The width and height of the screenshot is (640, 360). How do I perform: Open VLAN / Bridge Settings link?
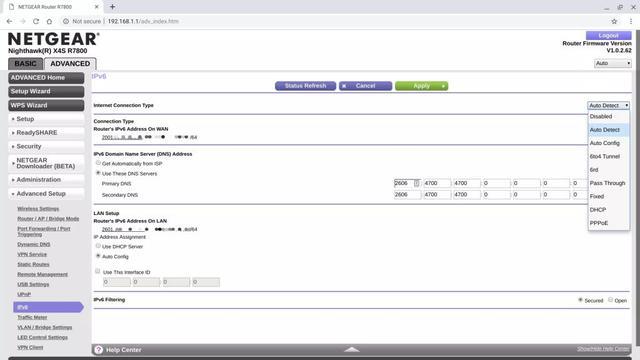pyautogui.click(x=44, y=327)
